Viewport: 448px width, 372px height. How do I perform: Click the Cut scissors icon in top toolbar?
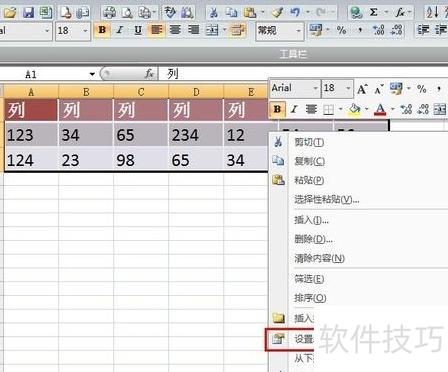click(214, 12)
